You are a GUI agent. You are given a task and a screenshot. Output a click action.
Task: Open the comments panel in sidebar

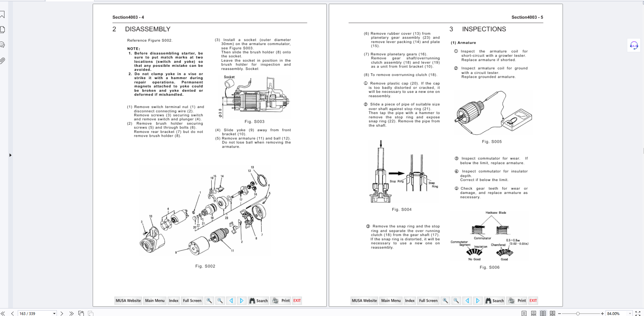(2, 45)
